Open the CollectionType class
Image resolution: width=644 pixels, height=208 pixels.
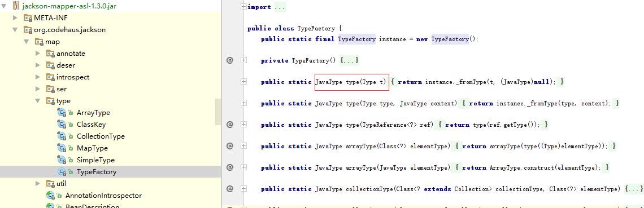tap(101, 136)
